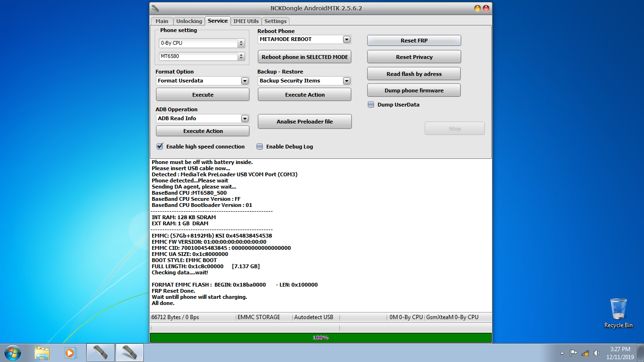Click the '66712 Bytes / 0 Bps' status entry

click(x=175, y=317)
